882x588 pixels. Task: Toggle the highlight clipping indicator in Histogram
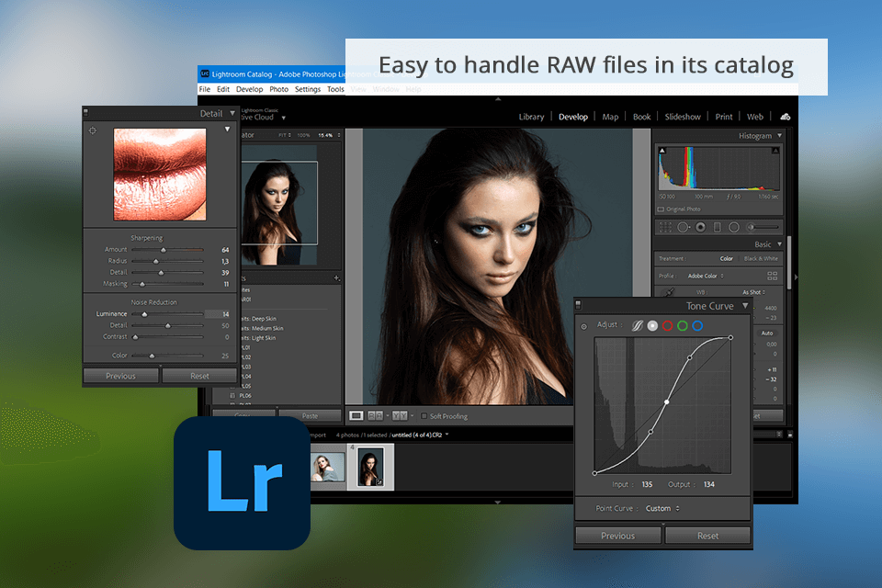pos(775,151)
